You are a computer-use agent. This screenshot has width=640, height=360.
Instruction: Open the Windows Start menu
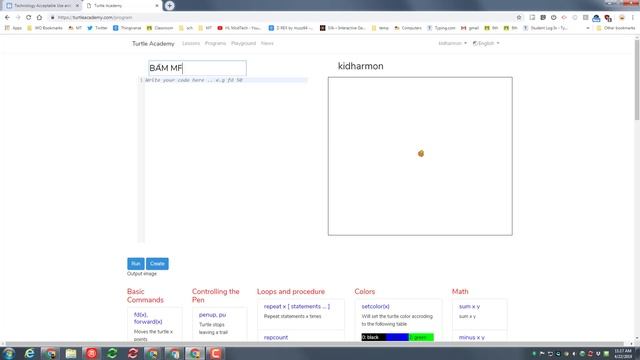9,353
